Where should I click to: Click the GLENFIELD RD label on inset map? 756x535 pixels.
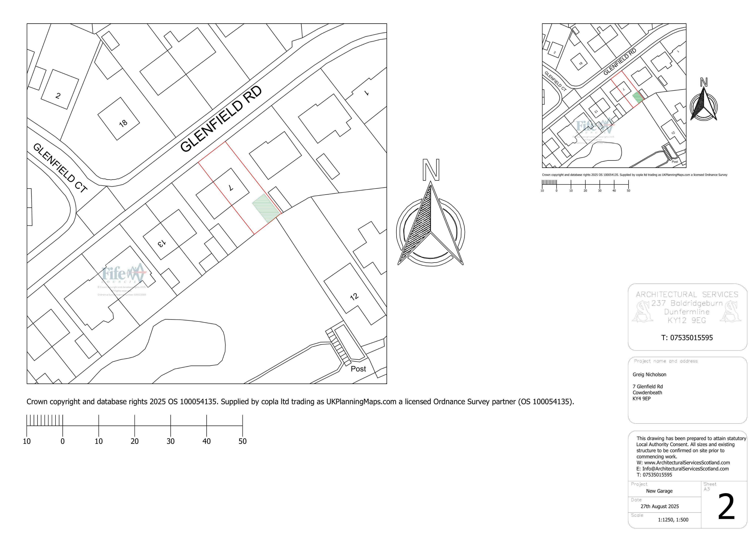(x=620, y=62)
